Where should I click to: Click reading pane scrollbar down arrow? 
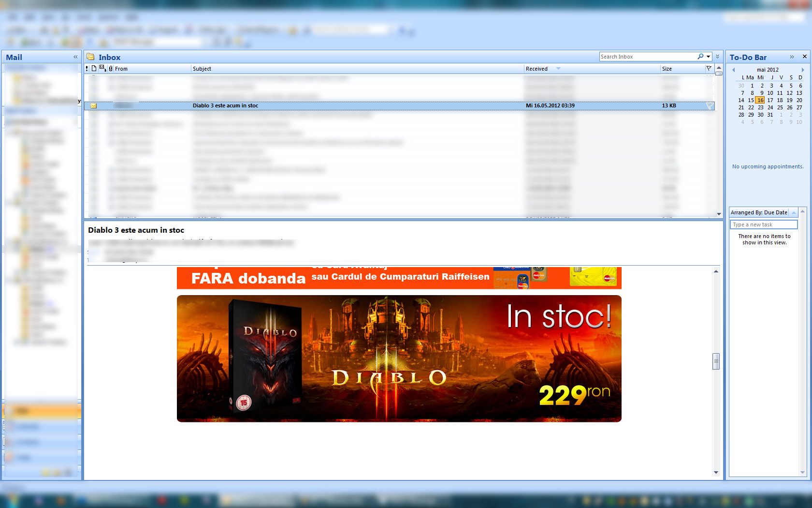coord(716,472)
